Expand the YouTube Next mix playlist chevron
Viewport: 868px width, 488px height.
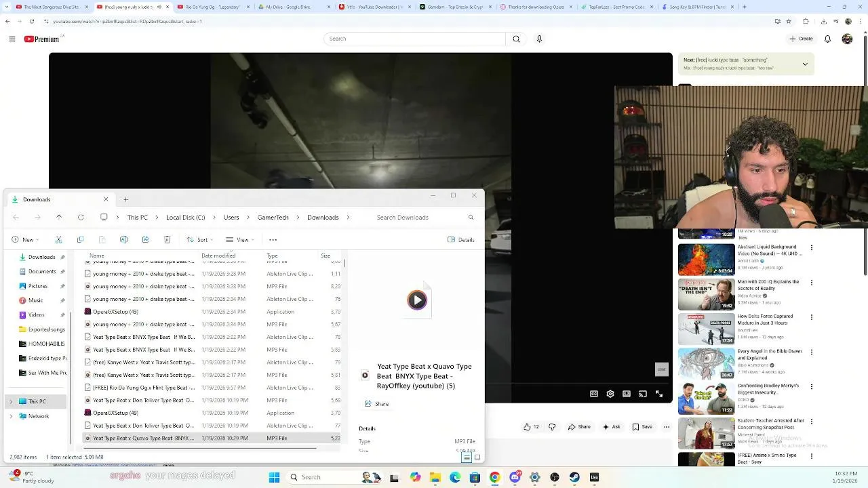pos(805,64)
